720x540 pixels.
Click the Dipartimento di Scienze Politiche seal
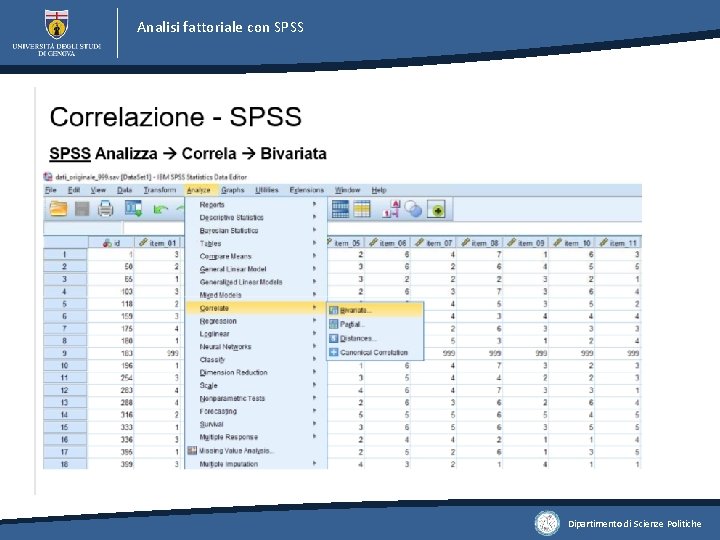[x=547, y=523]
